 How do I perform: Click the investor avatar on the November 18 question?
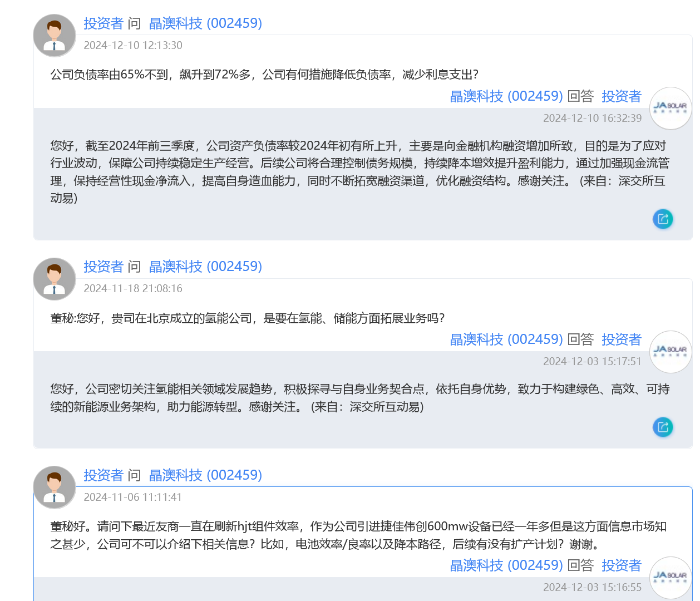pos(54,278)
